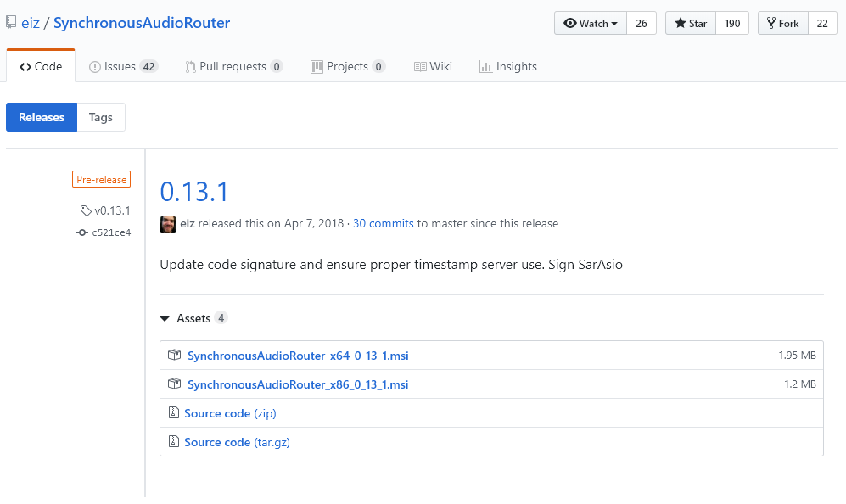Screen dimensions: 846x504
Task: Open the SynchronousAudioRouter repository link
Action: coord(142,23)
